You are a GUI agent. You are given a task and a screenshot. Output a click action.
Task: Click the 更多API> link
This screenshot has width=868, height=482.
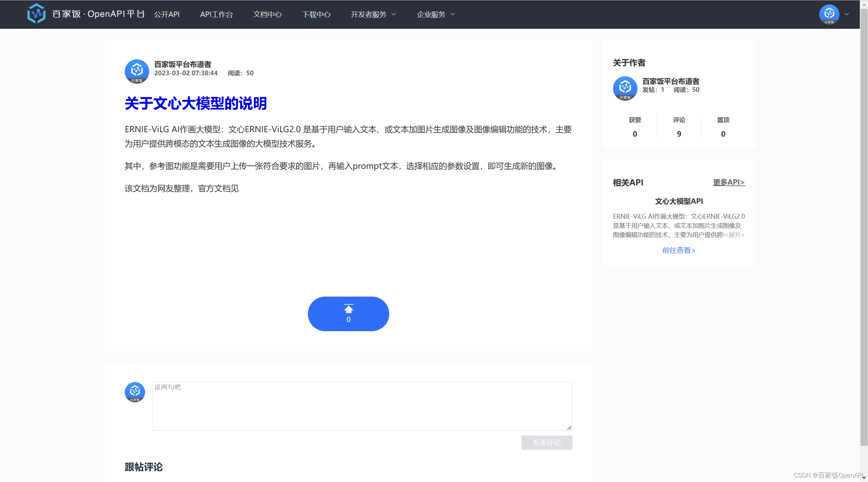[x=729, y=182]
